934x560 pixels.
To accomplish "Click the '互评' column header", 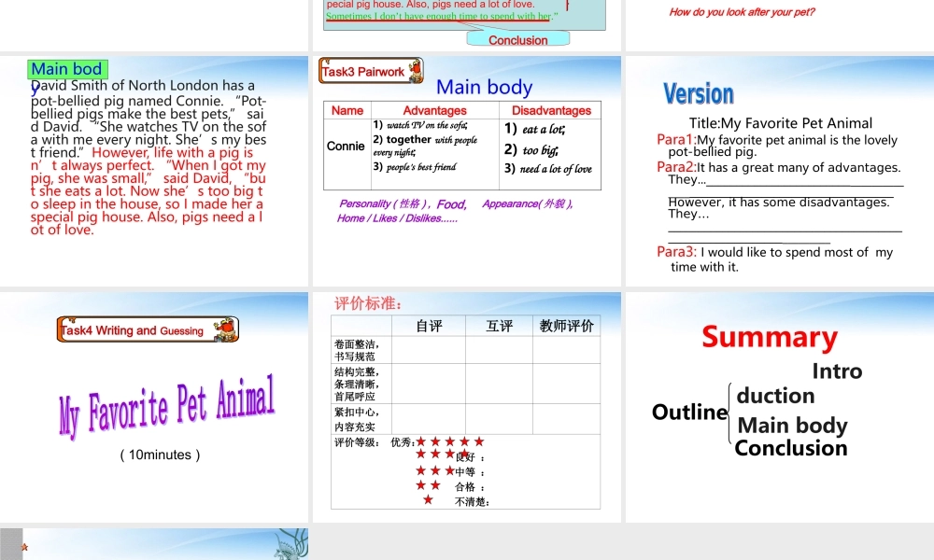I will click(499, 326).
